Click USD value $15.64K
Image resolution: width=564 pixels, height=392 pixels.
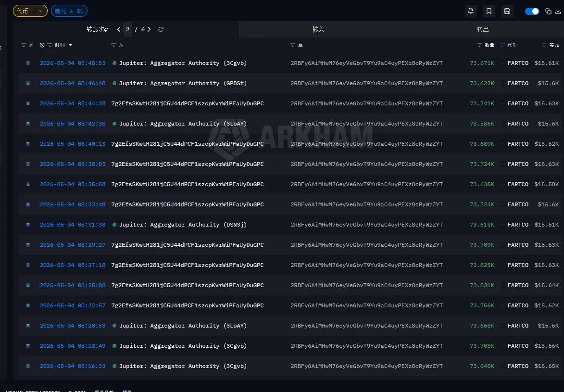pos(547,285)
